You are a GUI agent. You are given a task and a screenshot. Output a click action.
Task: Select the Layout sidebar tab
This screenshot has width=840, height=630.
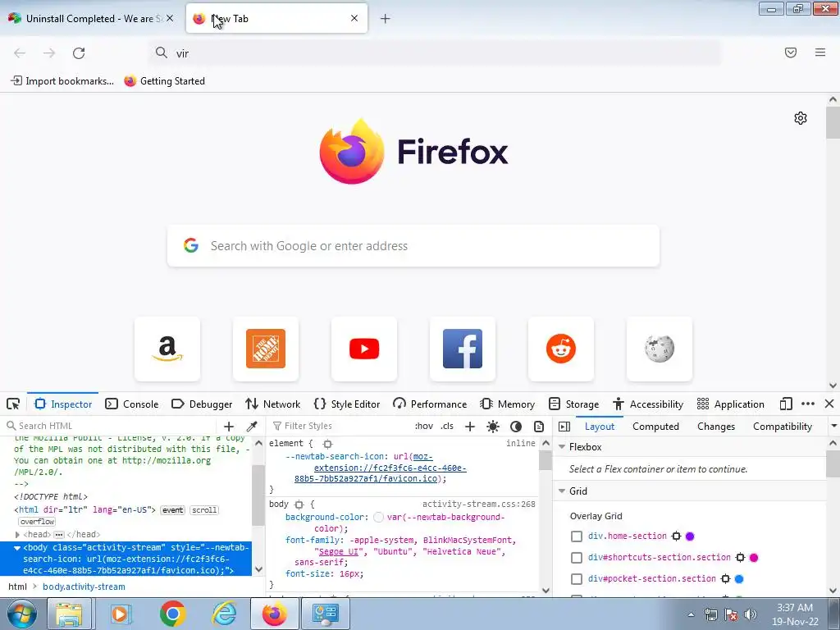click(600, 427)
